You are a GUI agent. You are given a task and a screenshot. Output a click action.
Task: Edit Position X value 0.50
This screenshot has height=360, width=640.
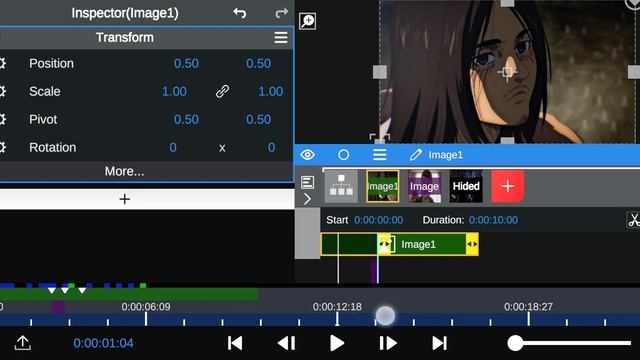[x=186, y=64]
